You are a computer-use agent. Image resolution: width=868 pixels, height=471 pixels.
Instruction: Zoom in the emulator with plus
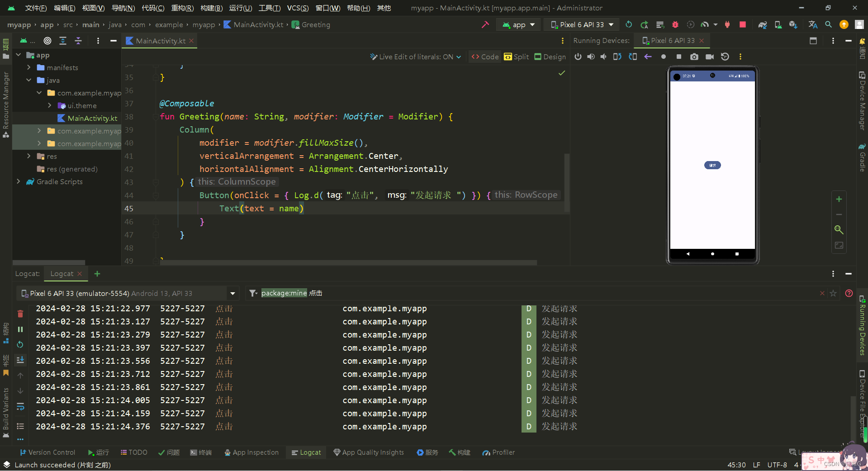click(839, 199)
